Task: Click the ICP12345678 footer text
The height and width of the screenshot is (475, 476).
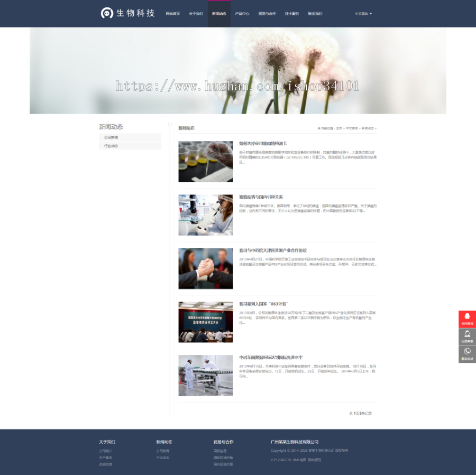Action: pos(281,460)
